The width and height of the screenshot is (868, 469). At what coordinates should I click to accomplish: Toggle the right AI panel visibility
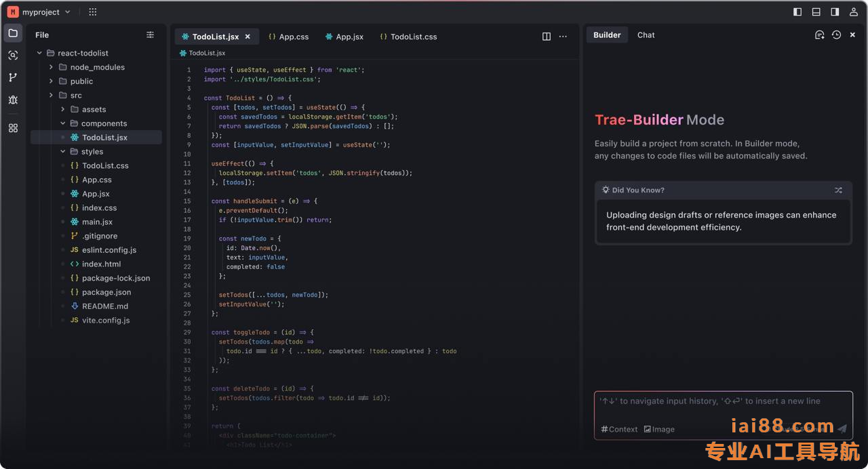tap(835, 12)
